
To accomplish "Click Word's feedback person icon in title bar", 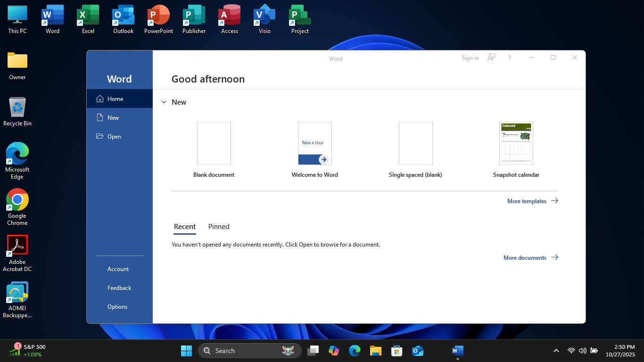I will [x=491, y=58].
